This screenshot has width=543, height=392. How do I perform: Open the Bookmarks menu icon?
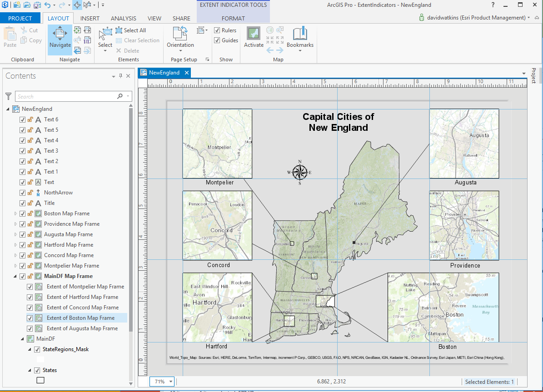(x=300, y=34)
